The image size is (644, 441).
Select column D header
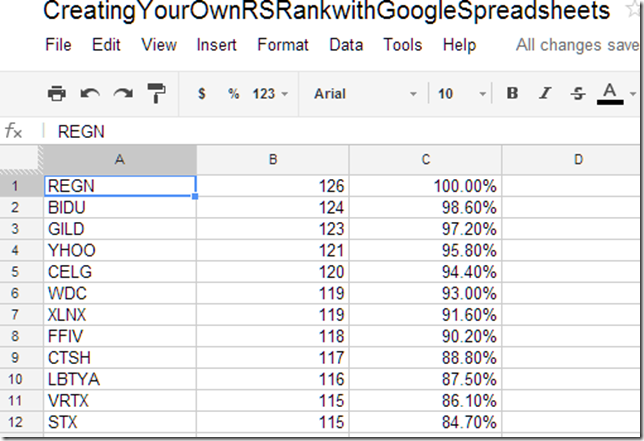571,159
